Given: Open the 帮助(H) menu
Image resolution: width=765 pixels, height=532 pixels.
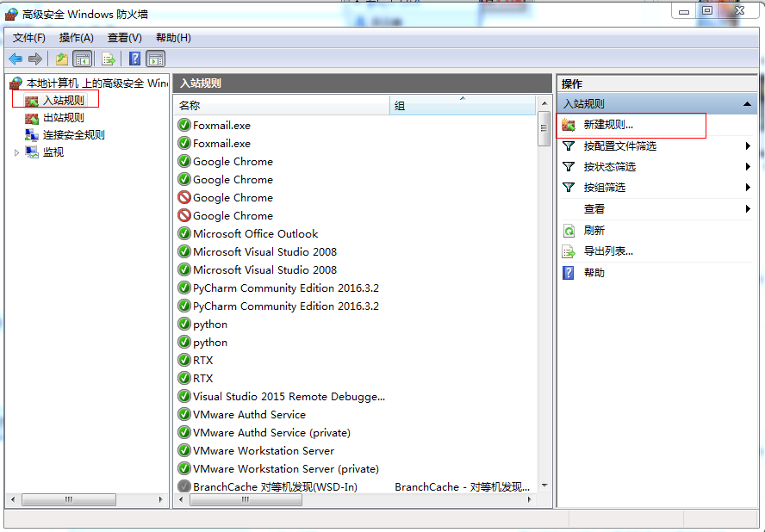Looking at the screenshot, I should 173,38.
